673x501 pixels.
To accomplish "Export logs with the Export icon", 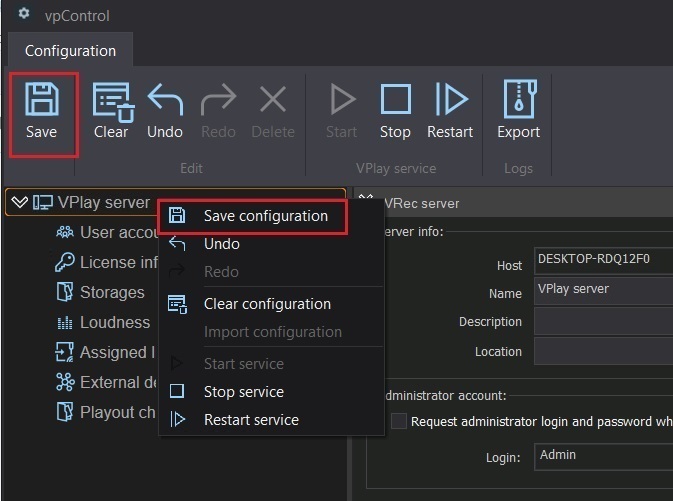I will tap(519, 99).
